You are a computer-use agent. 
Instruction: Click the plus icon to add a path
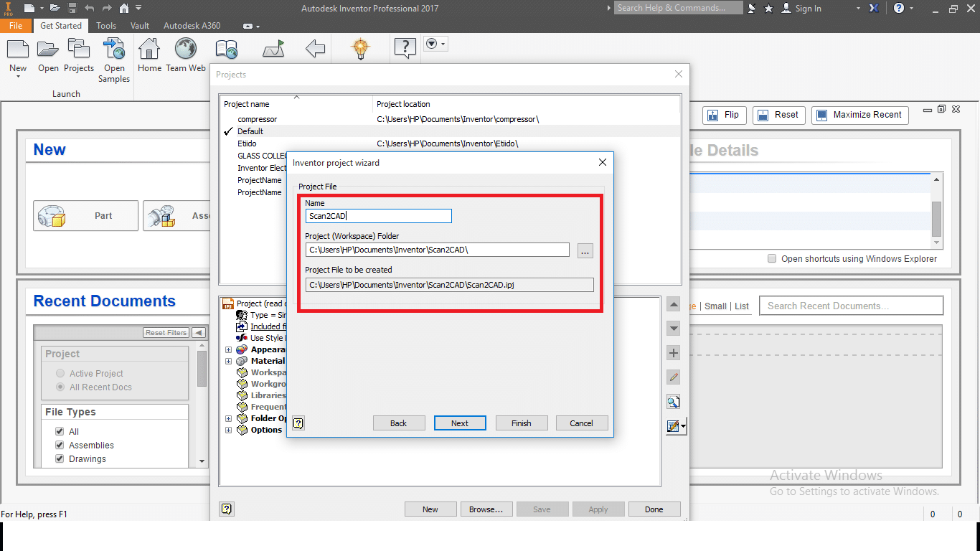click(x=673, y=352)
